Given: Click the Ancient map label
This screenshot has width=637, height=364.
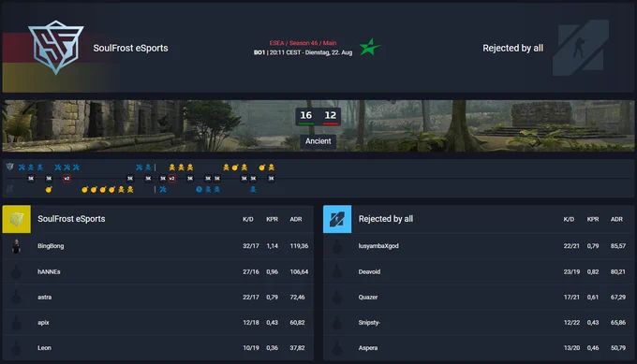Looking at the screenshot, I should (318, 141).
